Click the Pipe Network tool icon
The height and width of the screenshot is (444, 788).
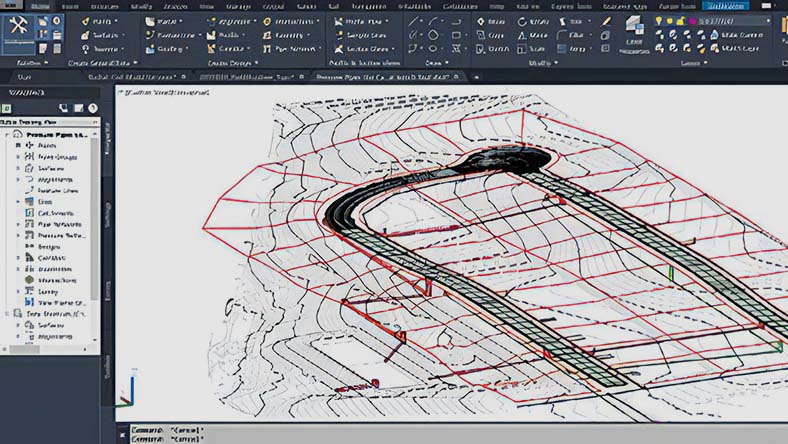tap(267, 49)
